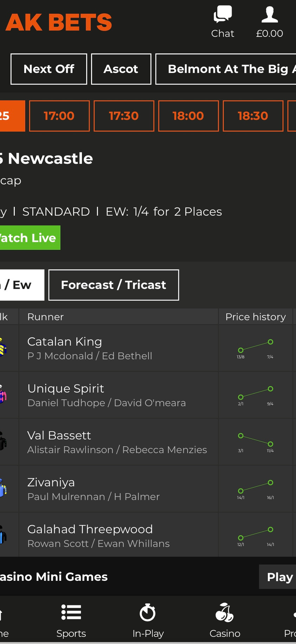Click Catalan King jockey silks icon
Image resolution: width=296 pixels, height=644 pixels.
(x=3, y=347)
